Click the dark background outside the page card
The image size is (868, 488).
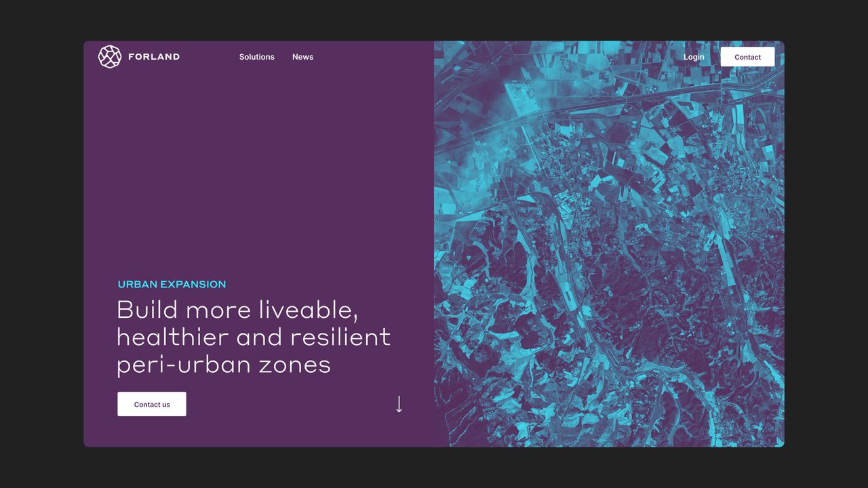pos(41,244)
